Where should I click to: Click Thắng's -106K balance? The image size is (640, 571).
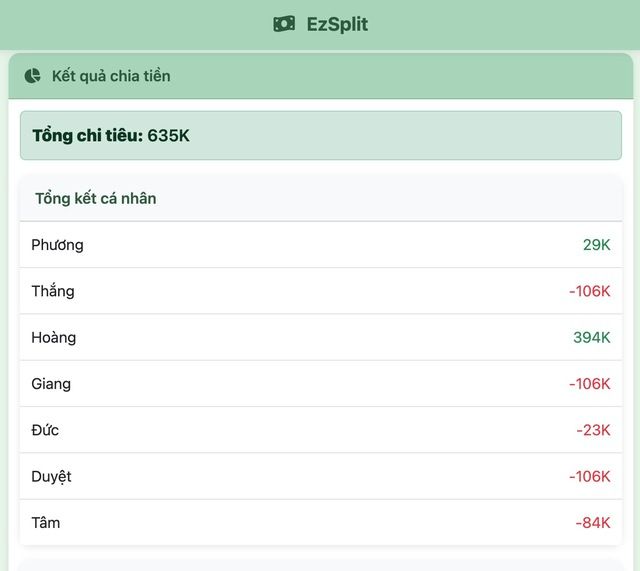point(589,291)
